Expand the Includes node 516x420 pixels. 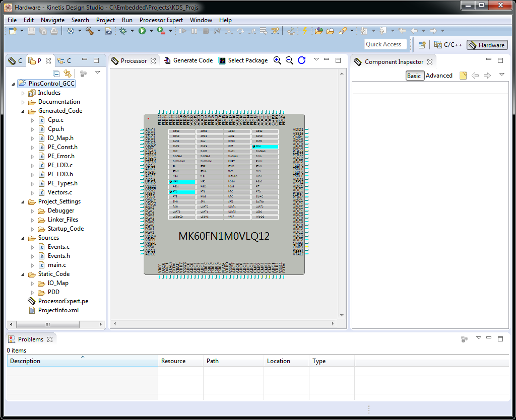[23, 93]
